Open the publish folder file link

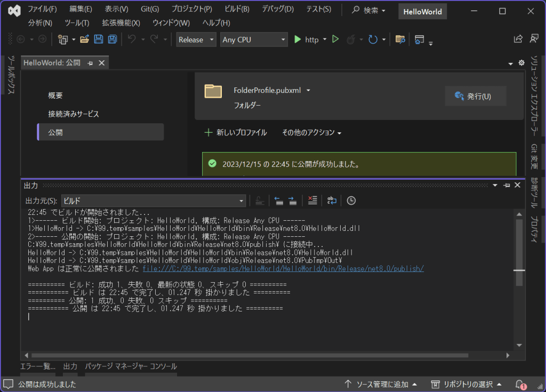pyautogui.click(x=283, y=268)
